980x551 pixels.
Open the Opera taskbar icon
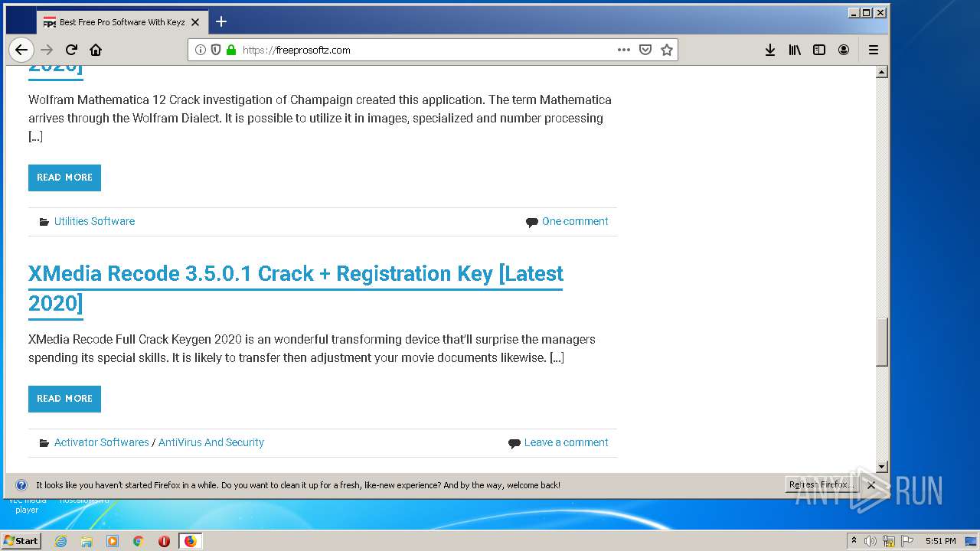(164, 541)
